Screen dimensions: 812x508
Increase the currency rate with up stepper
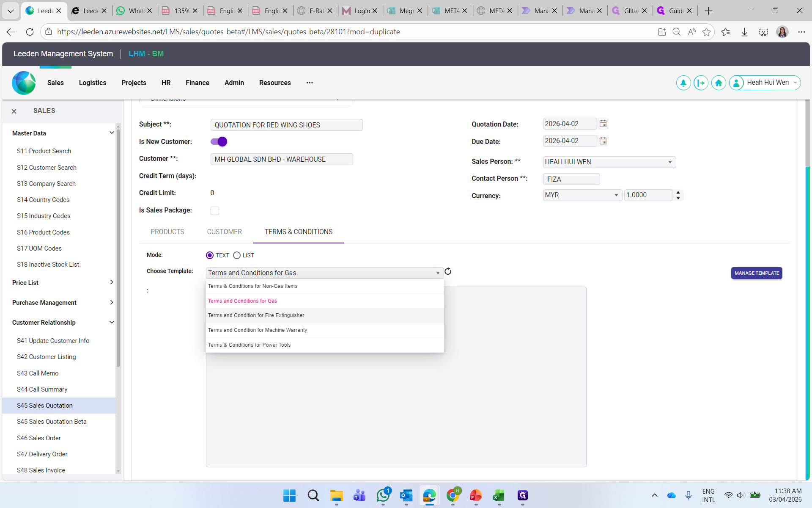pos(678,192)
